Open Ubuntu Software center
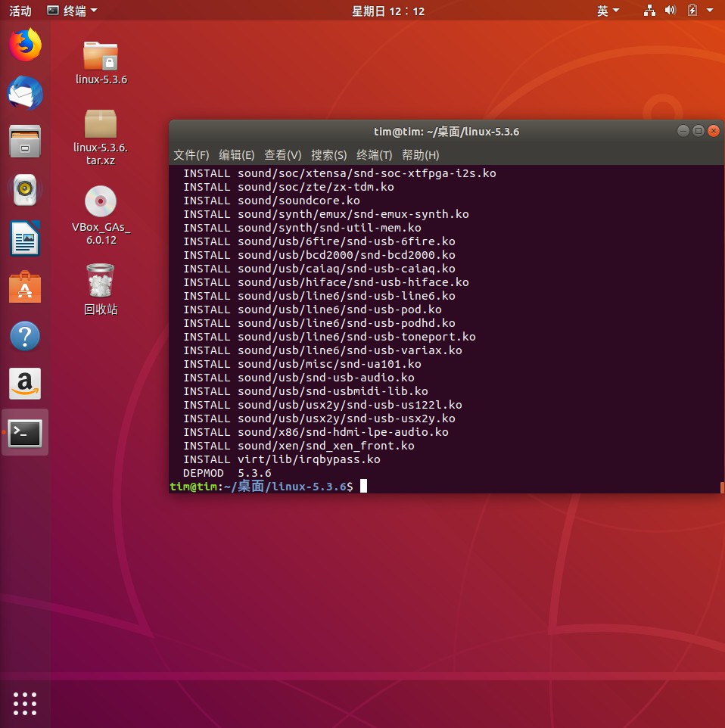725x728 pixels. (25, 288)
